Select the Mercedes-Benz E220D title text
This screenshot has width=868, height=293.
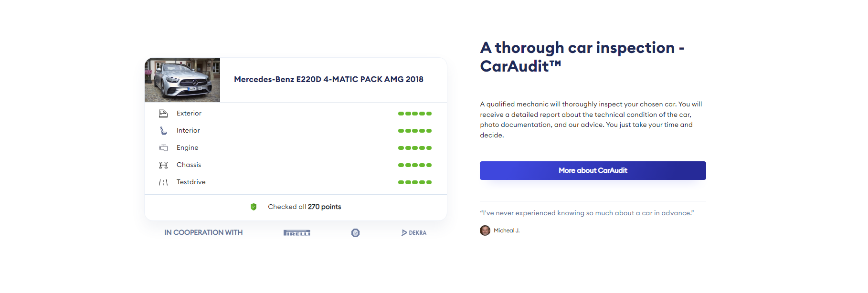pyautogui.click(x=328, y=79)
